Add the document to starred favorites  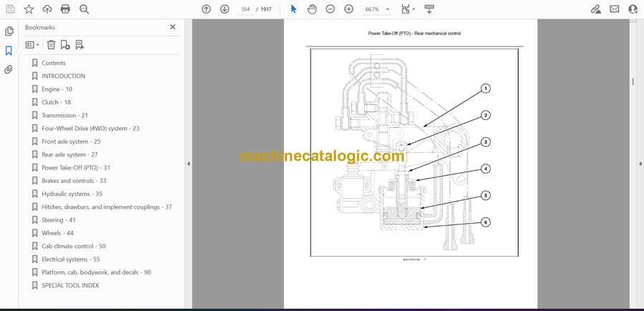(29, 9)
